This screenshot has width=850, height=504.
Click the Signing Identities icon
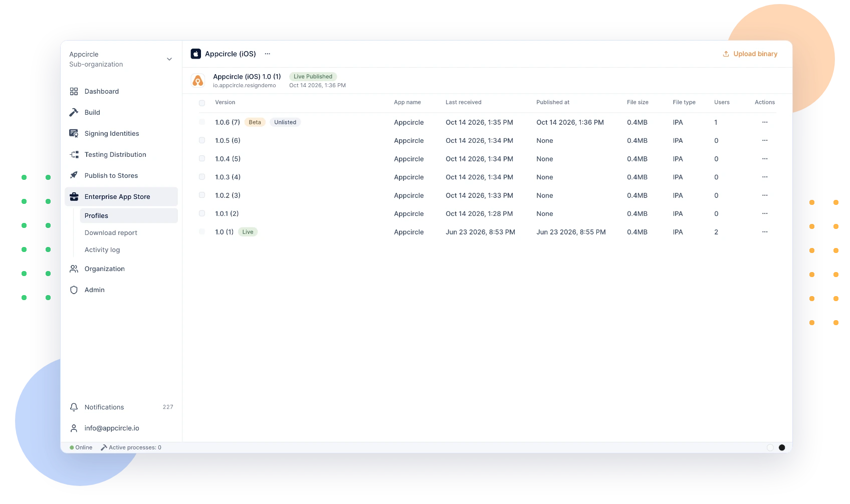pyautogui.click(x=74, y=133)
